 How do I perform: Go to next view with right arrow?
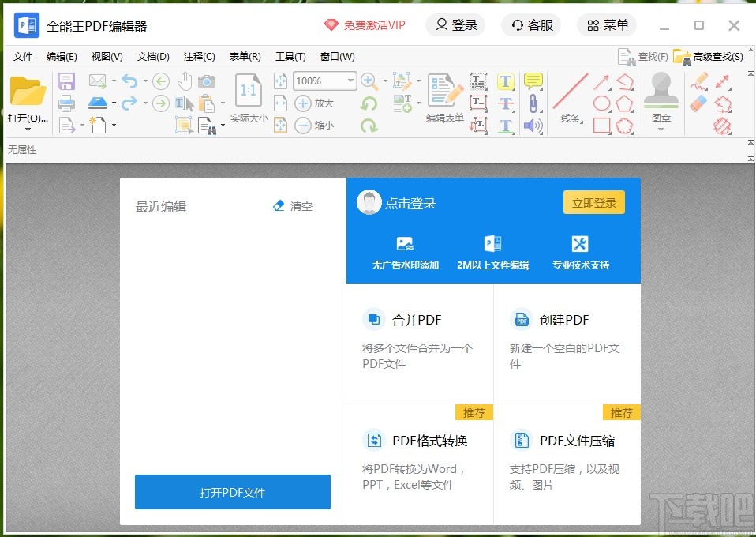click(160, 103)
